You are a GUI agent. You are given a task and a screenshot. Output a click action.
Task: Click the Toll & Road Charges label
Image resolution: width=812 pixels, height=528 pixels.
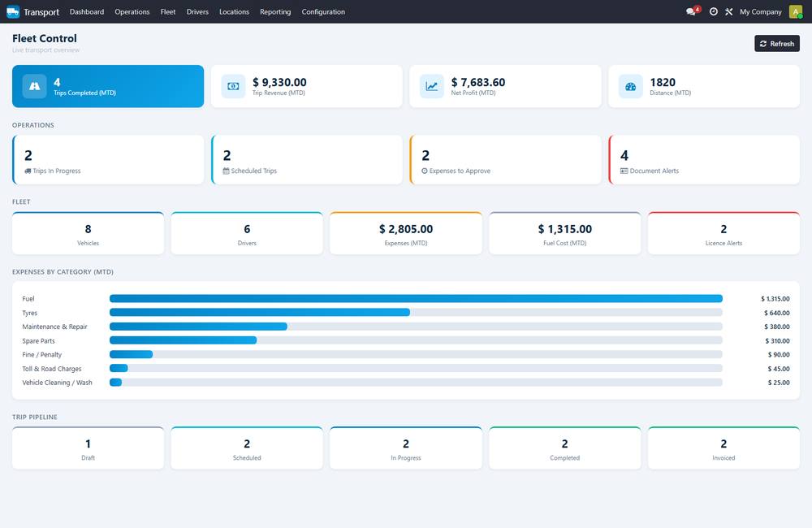click(x=52, y=369)
